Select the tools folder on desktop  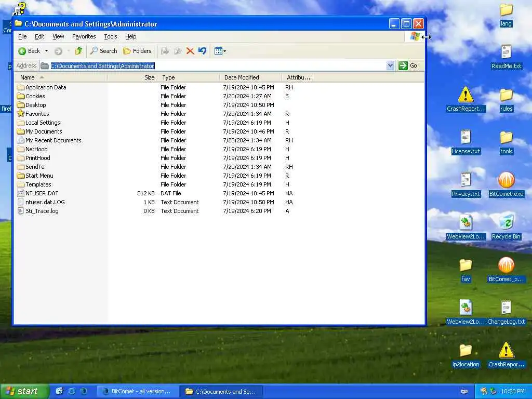coord(506,142)
